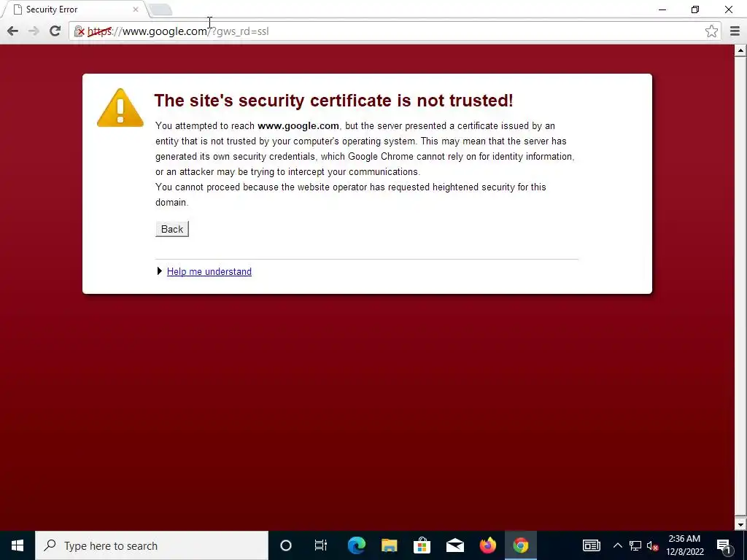Screen dimensions: 747x560
Task: Click the yellow warning triangle icon
Action: pos(120,108)
